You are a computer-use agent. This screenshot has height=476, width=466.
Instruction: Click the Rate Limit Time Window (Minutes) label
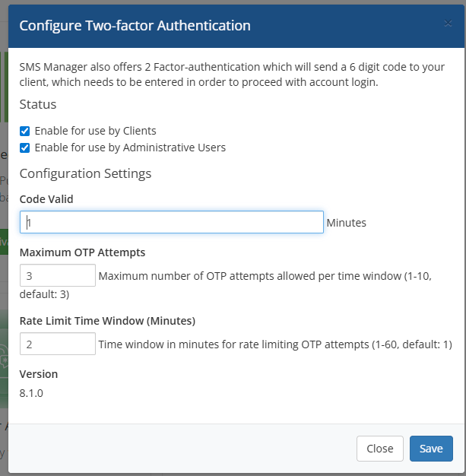[107, 321]
